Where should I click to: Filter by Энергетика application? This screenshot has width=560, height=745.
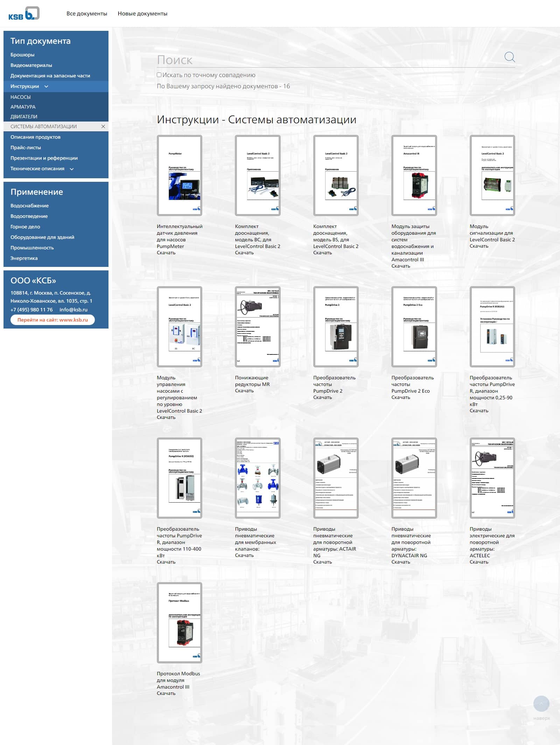click(x=24, y=258)
